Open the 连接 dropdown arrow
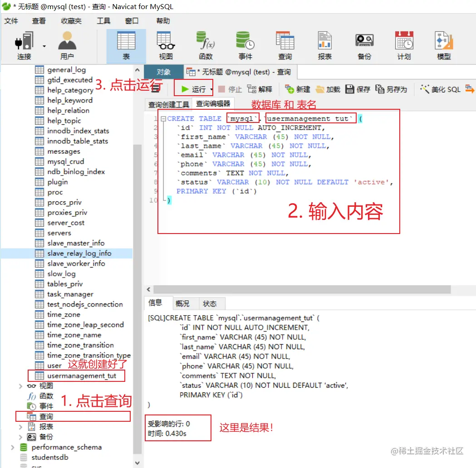Screen dimensions: 476x468 click(x=44, y=46)
